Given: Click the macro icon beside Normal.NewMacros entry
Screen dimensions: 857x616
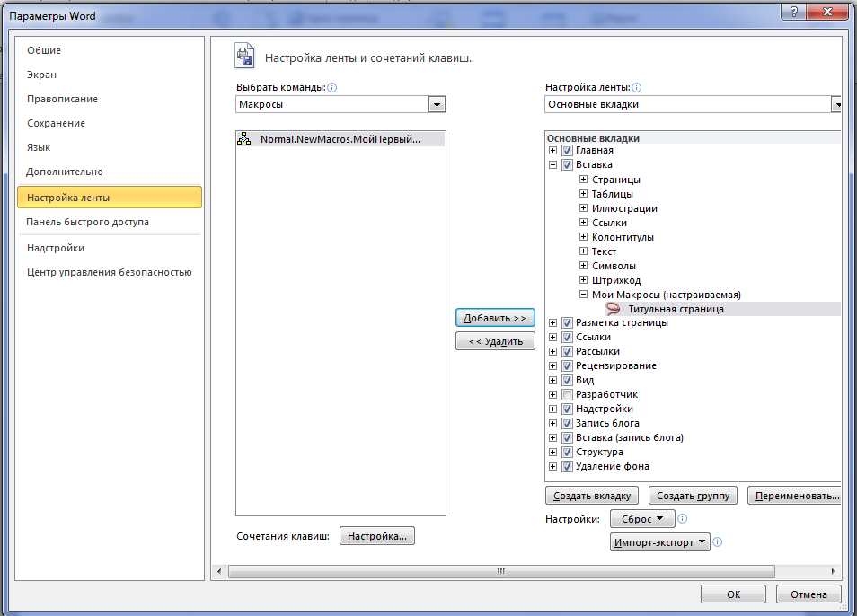Looking at the screenshot, I should (x=244, y=138).
